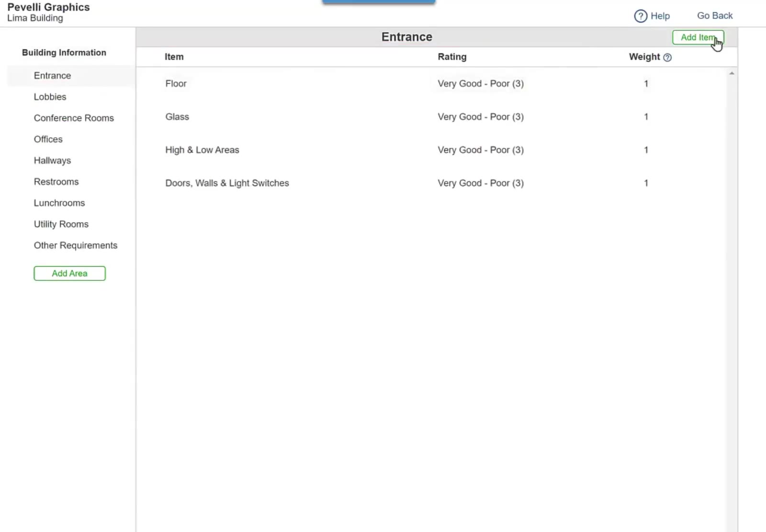Open the Utility Rooms area

(61, 224)
